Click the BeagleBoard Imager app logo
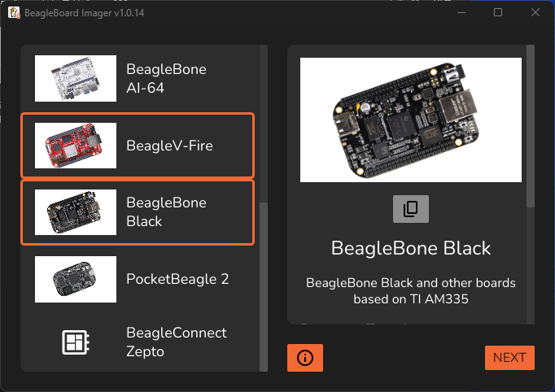 [14, 13]
